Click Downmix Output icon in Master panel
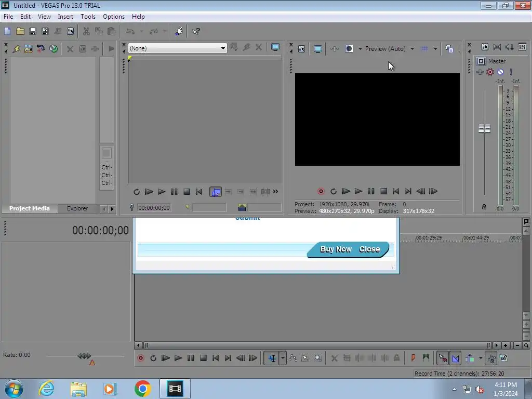Viewport: 532px width, 399px height. [497, 47]
